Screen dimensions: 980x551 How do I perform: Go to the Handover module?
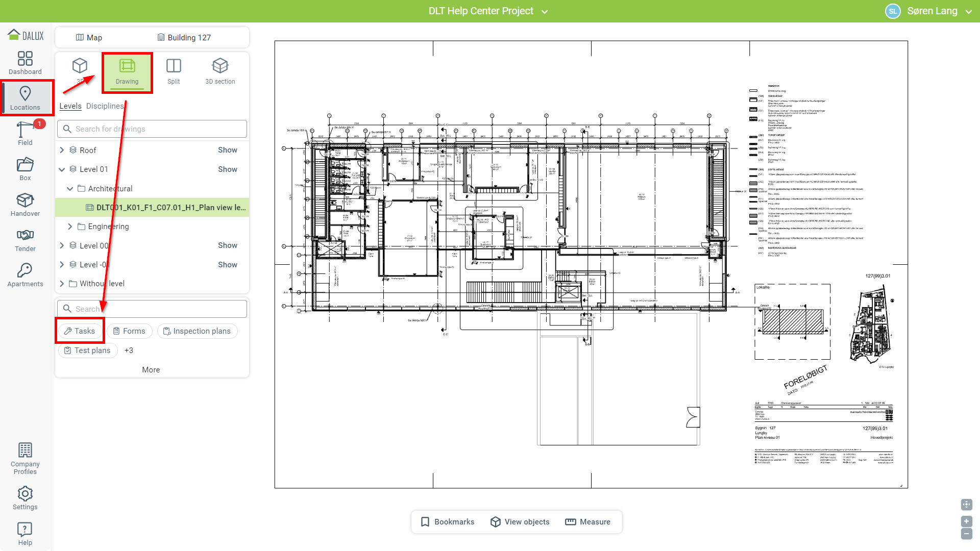click(x=25, y=205)
